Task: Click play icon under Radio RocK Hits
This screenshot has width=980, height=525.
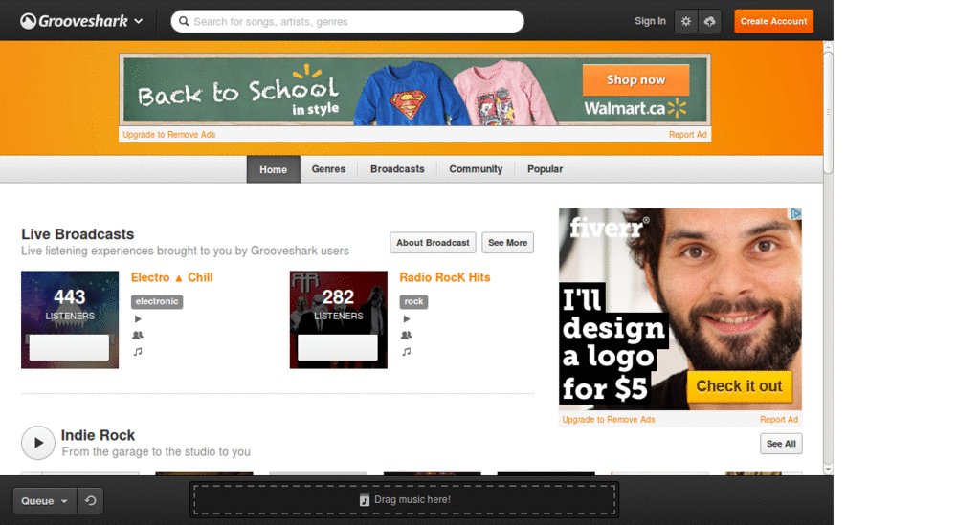Action: [406, 319]
